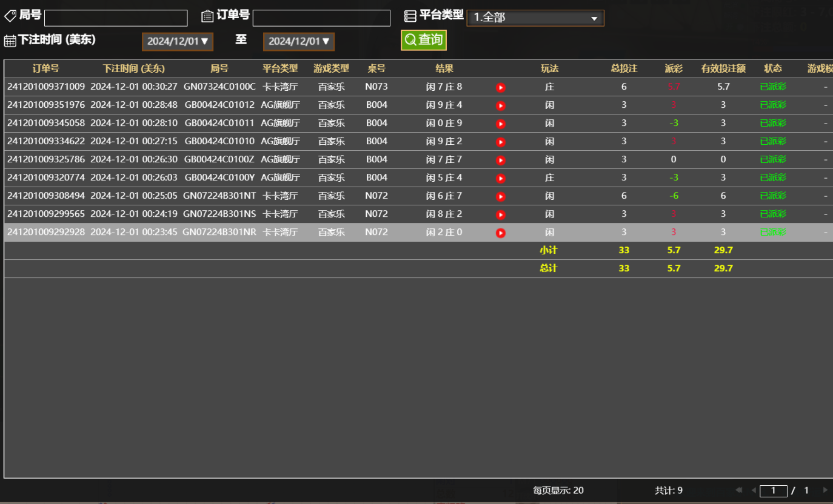Open the 平台类型 dropdown showing 1.全部
The height and width of the screenshot is (504, 833).
coord(535,18)
